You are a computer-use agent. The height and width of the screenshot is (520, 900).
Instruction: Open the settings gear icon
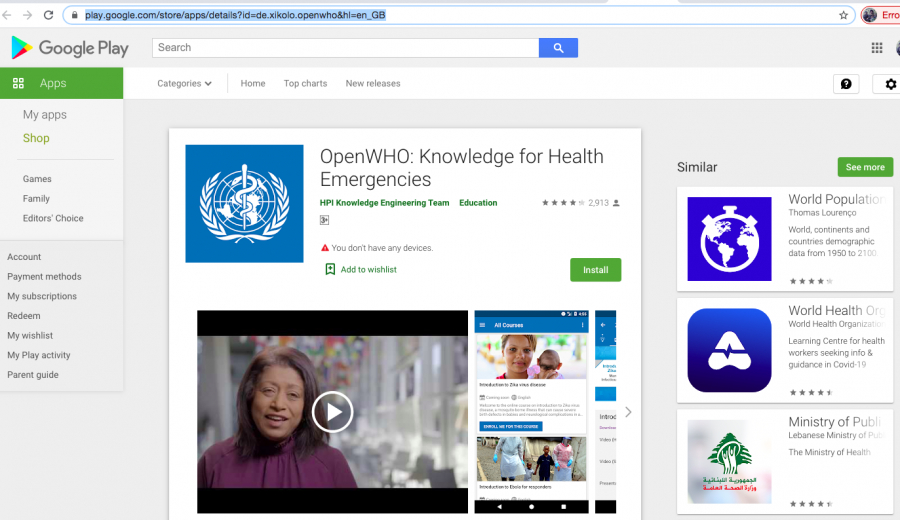click(x=890, y=84)
